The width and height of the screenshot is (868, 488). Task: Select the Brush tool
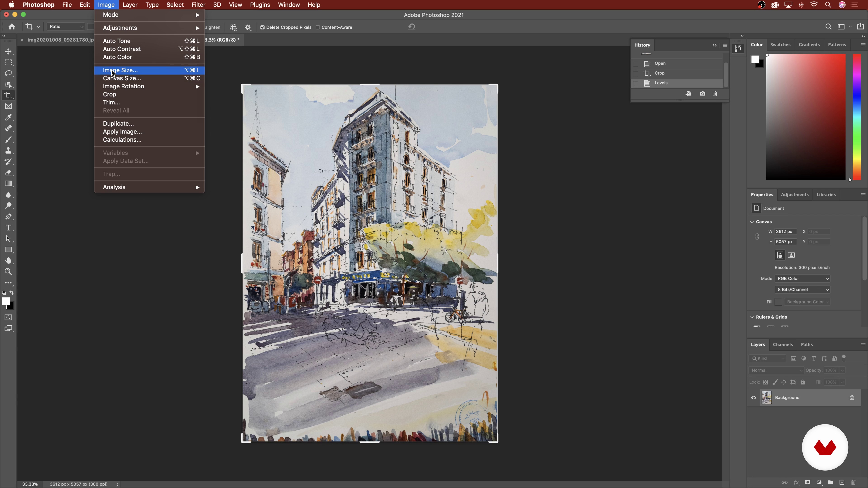[x=8, y=139]
